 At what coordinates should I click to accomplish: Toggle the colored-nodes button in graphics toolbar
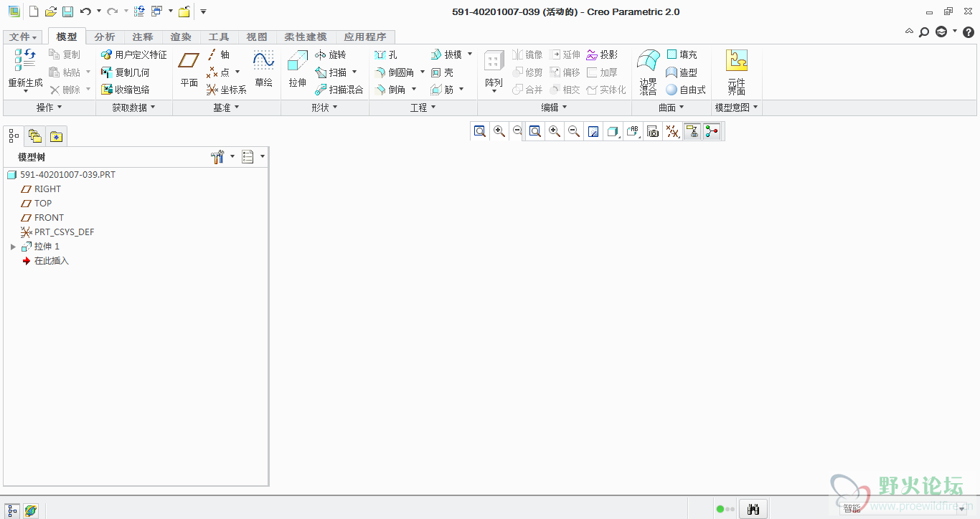tap(711, 131)
